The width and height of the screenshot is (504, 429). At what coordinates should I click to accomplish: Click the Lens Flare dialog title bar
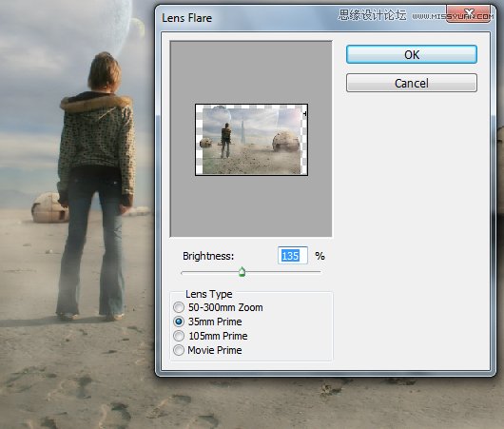click(x=244, y=18)
